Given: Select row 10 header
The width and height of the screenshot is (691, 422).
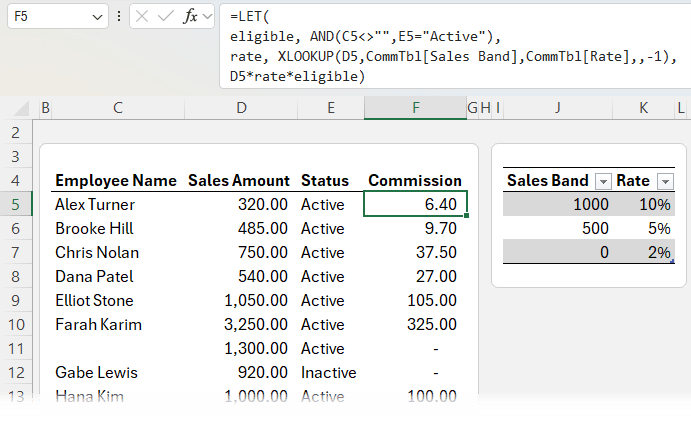Looking at the screenshot, I should pyautogui.click(x=16, y=325).
